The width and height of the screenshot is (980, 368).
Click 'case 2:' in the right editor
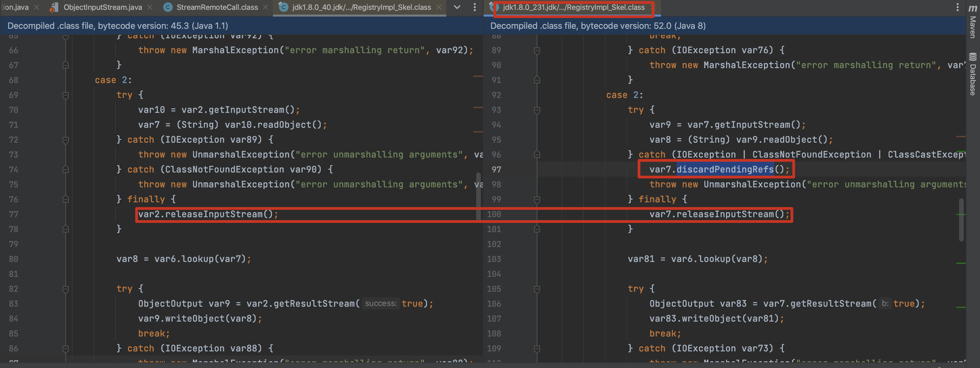click(624, 95)
